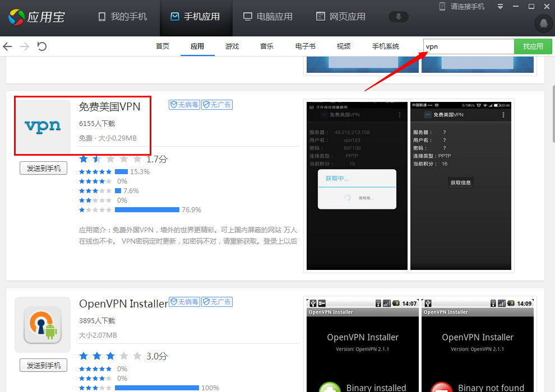This screenshot has width=555, height=392.
Task: Click 无病毒 badge of OpenVPN Installer
Action: coord(184,302)
